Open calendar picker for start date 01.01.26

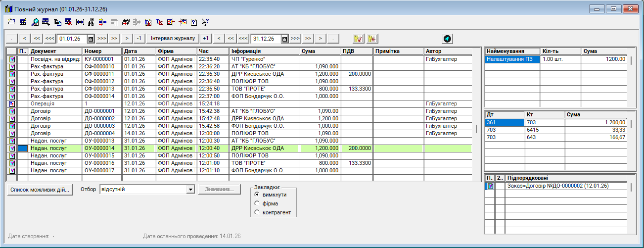[91, 39]
